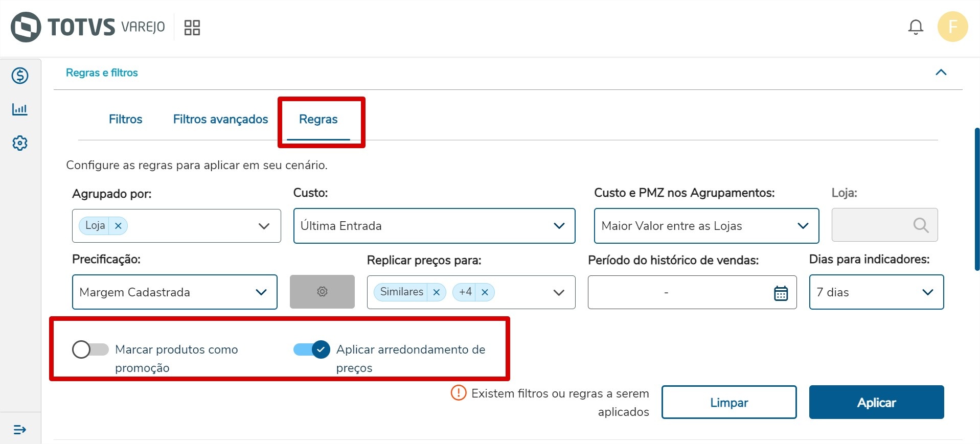
Task: Open the Custo dropdown
Action: point(434,226)
